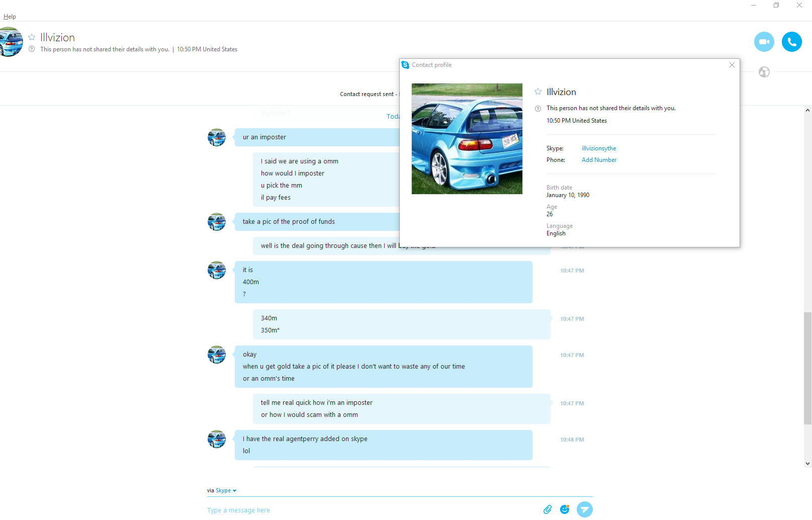Click the chat scrollbar up arrow
This screenshot has width=812, height=520.
[807, 110]
